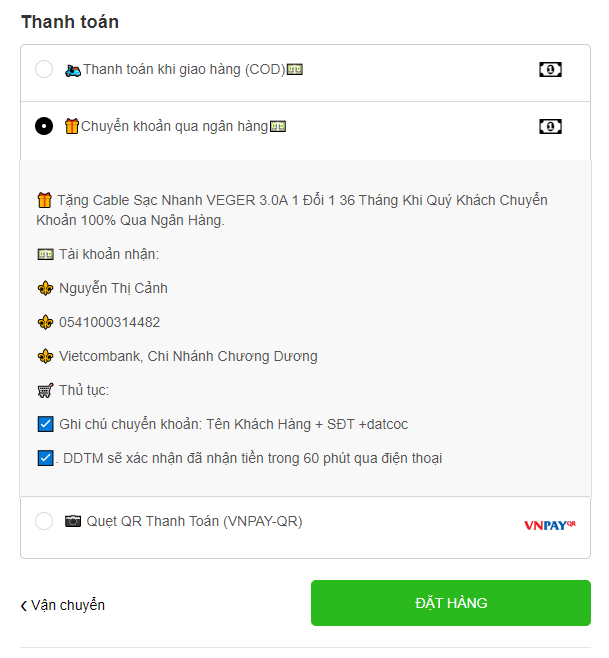Go back via the Vận chuyển chevron

coord(24,606)
